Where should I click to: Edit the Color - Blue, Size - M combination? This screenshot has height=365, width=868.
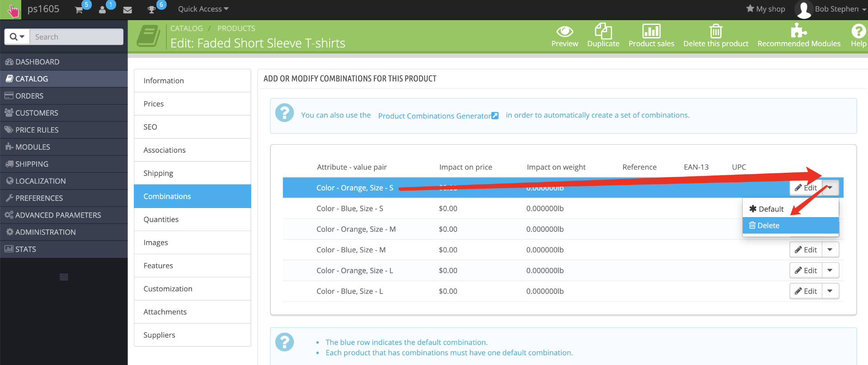pyautogui.click(x=806, y=250)
